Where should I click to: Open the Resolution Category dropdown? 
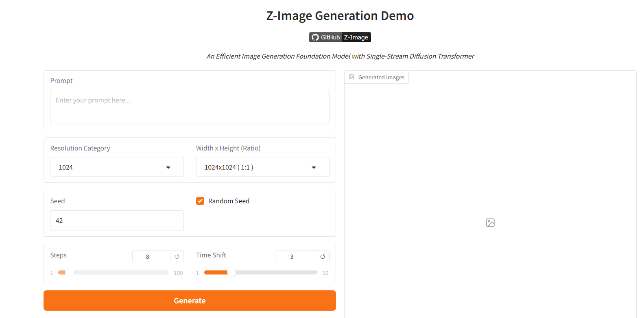coord(117,167)
